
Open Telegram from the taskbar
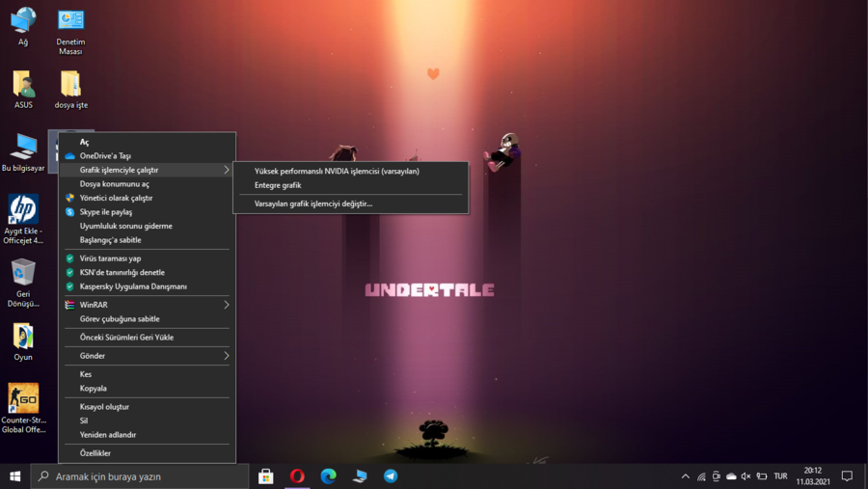pyautogui.click(x=391, y=476)
